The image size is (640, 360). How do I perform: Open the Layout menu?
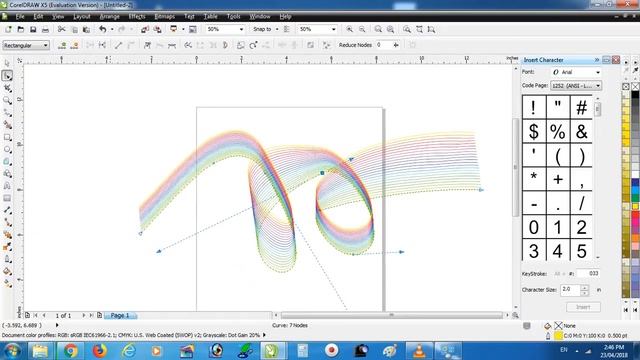82,17
